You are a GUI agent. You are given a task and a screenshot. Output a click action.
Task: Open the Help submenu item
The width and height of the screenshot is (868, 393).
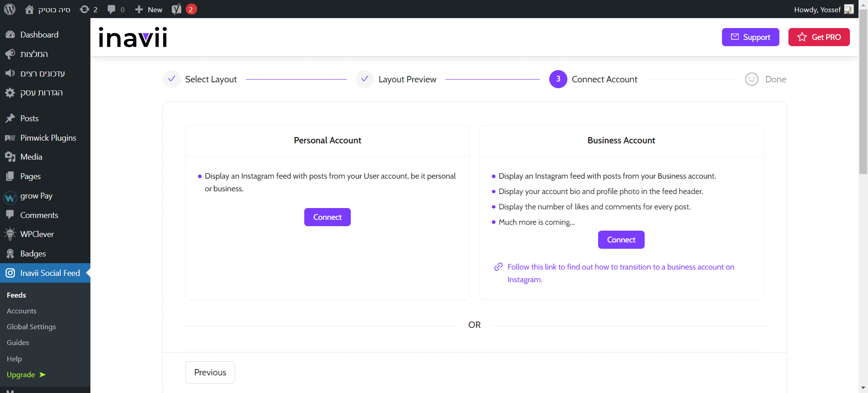[14, 359]
